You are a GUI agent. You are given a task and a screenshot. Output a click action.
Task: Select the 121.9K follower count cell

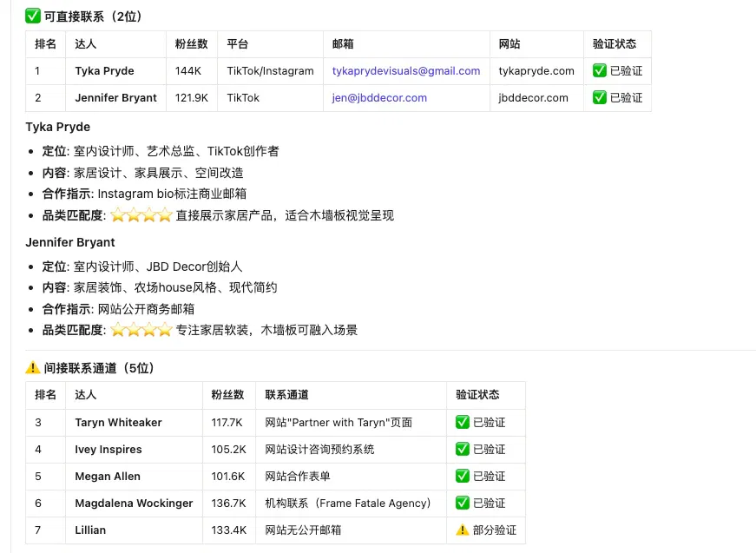(192, 98)
